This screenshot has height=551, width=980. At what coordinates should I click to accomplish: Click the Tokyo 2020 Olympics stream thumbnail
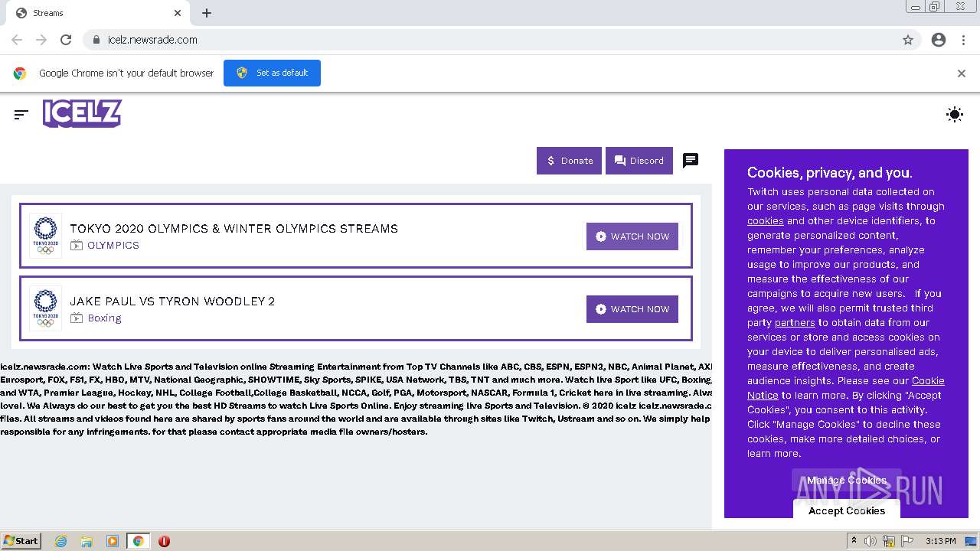pyautogui.click(x=46, y=236)
